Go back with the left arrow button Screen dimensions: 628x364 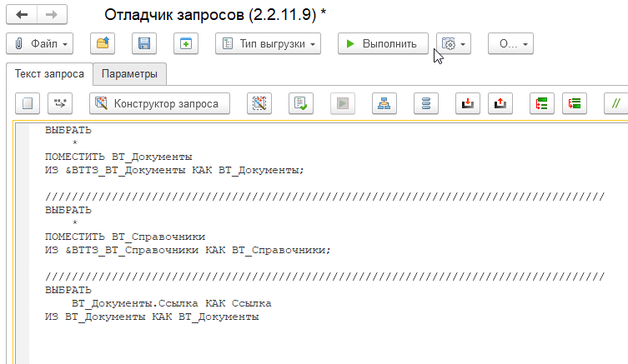(22, 15)
